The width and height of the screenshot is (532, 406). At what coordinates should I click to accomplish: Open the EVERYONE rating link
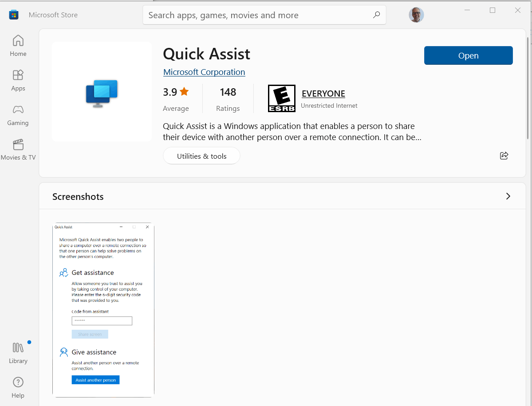[x=323, y=94]
